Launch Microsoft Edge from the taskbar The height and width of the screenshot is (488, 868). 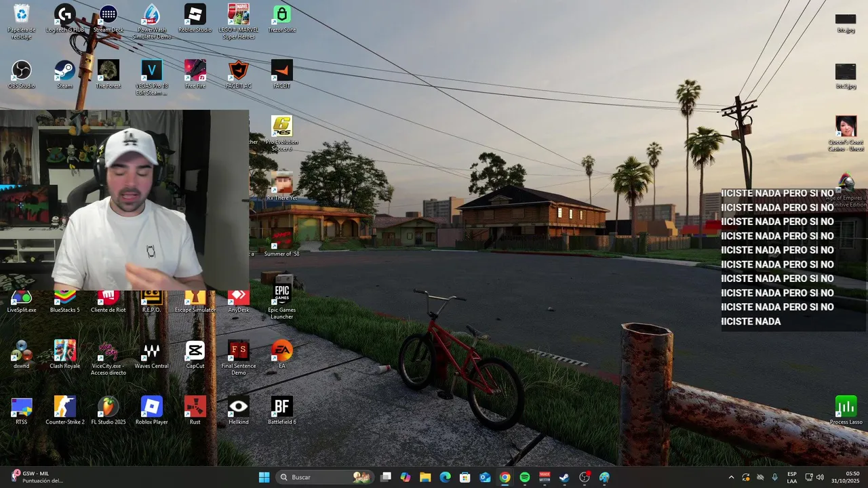(446, 477)
